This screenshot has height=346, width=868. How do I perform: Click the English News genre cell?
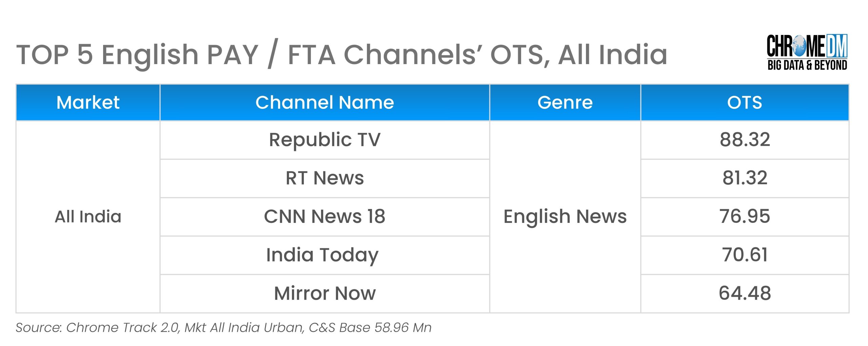(565, 216)
